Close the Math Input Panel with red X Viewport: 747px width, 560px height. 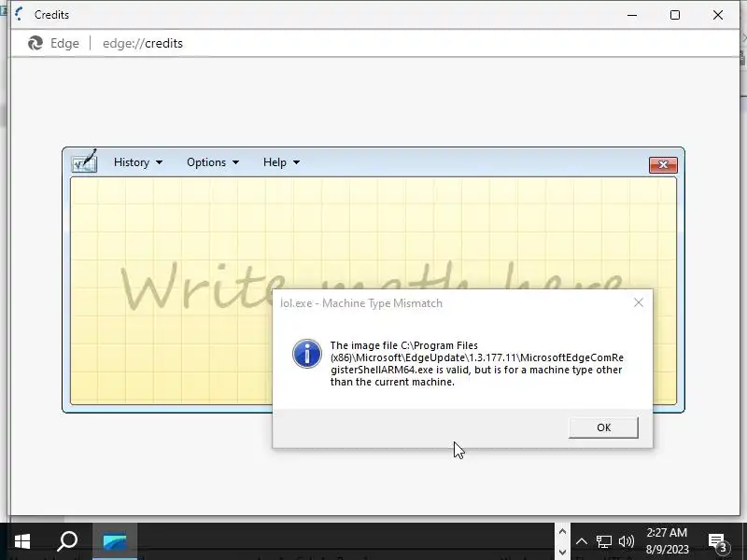(x=663, y=165)
